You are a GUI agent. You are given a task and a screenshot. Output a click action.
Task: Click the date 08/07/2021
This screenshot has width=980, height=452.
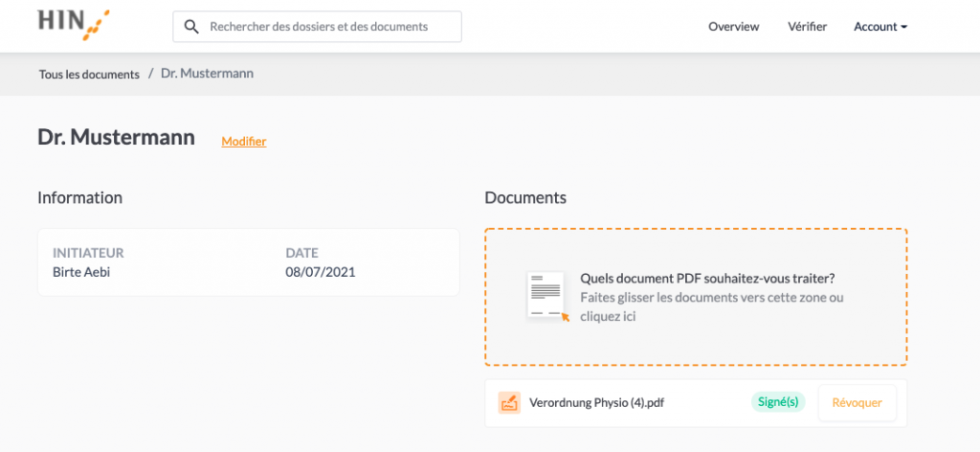click(321, 273)
